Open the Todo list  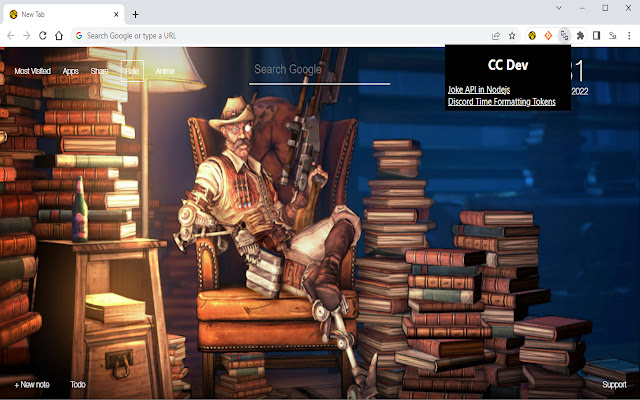pyautogui.click(x=78, y=384)
